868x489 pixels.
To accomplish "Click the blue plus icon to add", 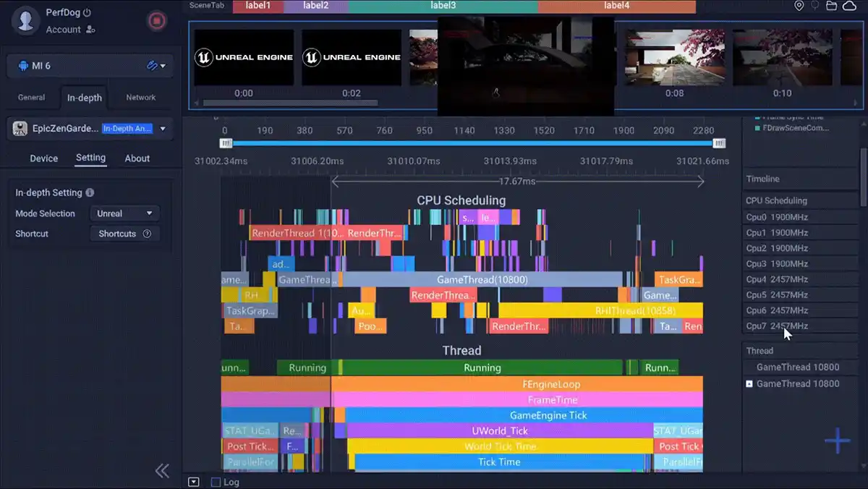I will (x=837, y=441).
